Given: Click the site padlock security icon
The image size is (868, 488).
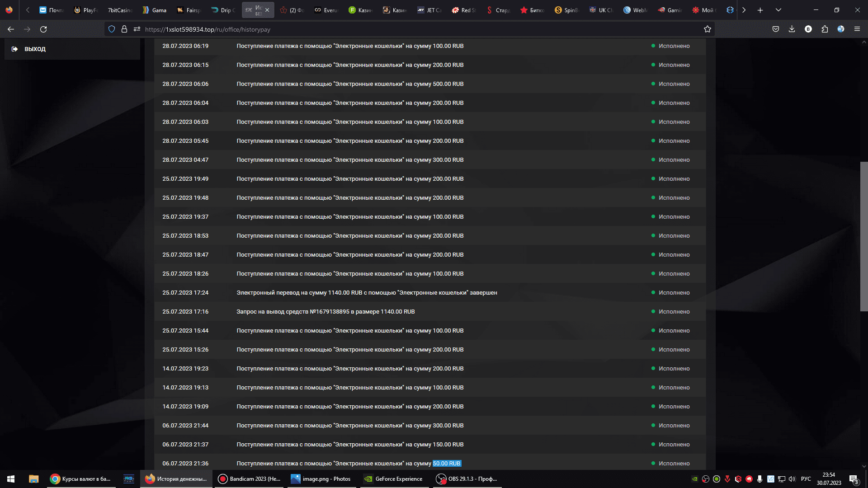Looking at the screenshot, I should (124, 29).
